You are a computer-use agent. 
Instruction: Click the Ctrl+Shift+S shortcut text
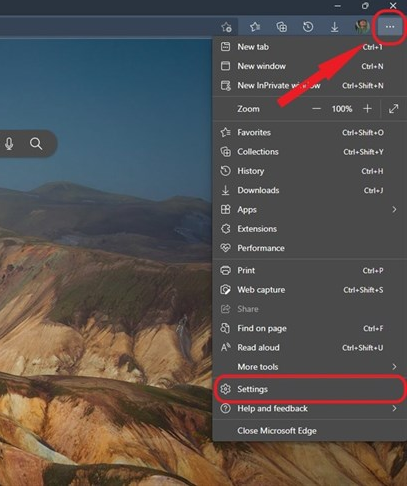[x=364, y=291]
